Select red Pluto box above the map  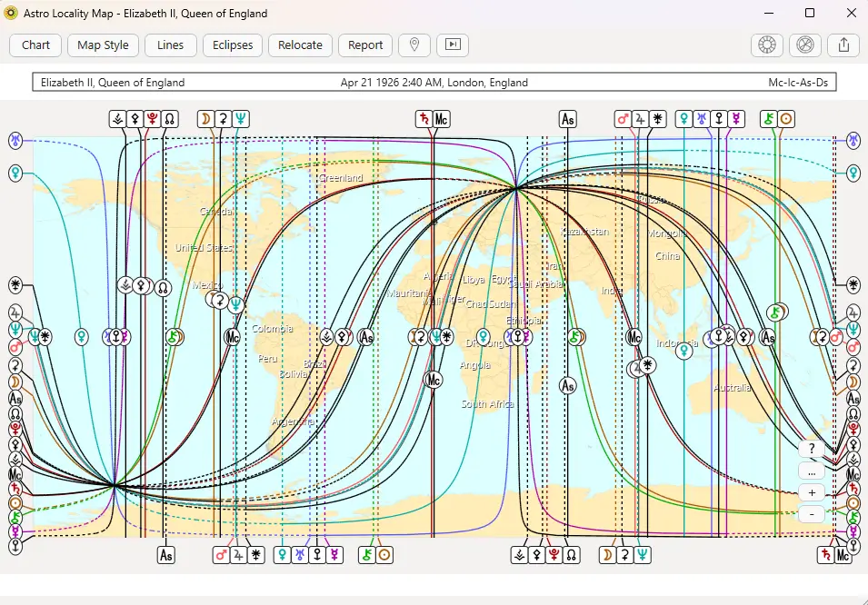point(152,119)
